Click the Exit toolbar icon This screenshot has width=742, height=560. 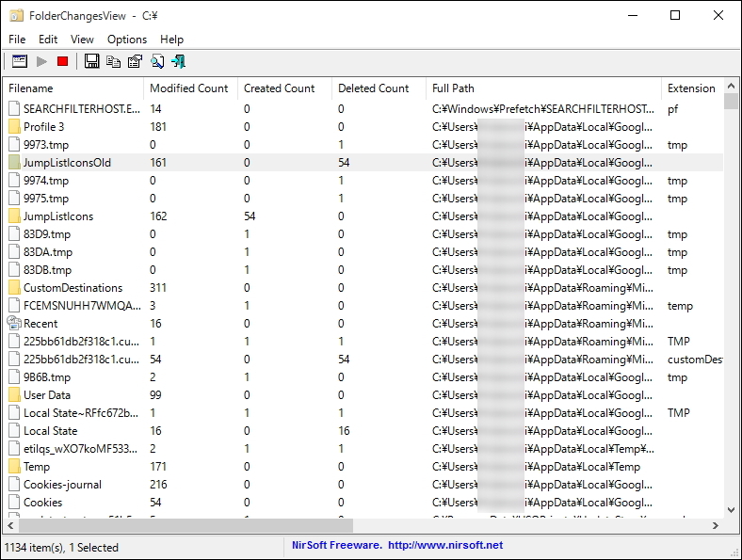click(x=178, y=61)
